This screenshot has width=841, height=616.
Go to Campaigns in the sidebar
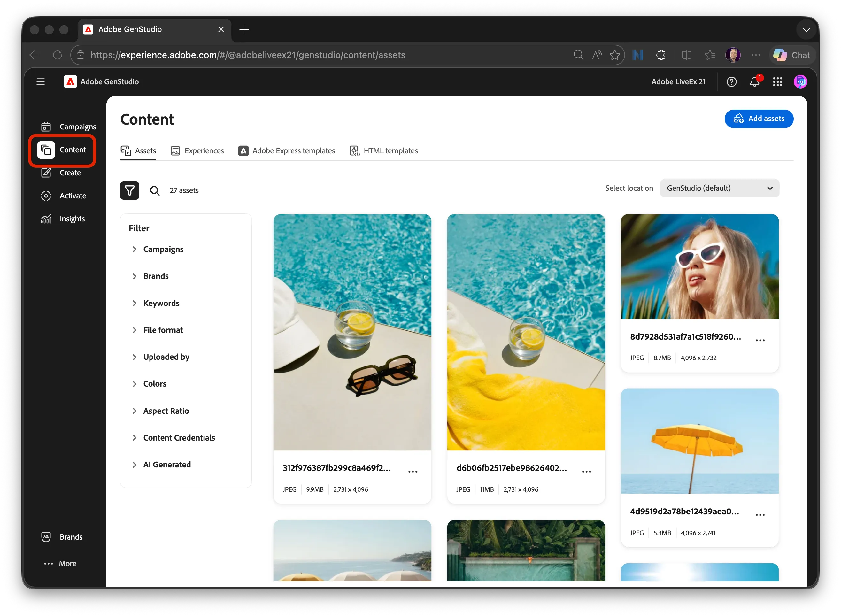tap(68, 127)
